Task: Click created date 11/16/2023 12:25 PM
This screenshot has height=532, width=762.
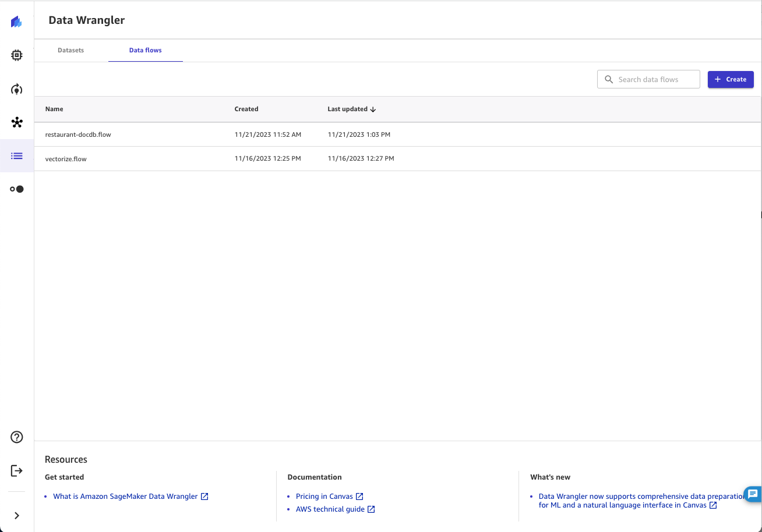Action: 268,158
